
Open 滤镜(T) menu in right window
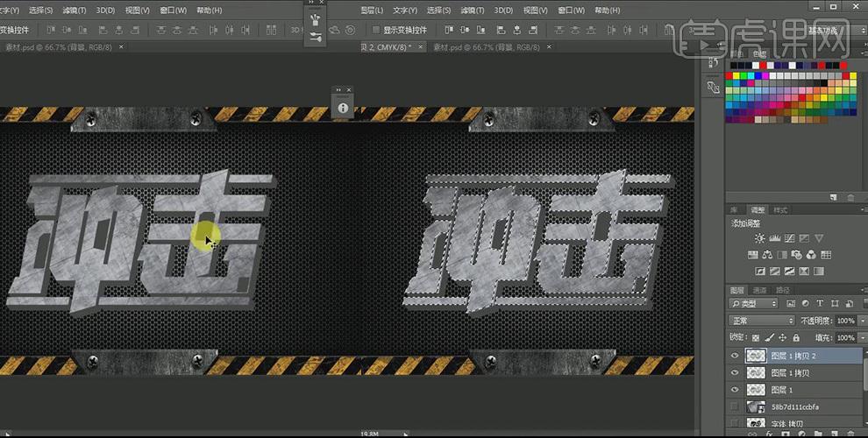click(471, 11)
